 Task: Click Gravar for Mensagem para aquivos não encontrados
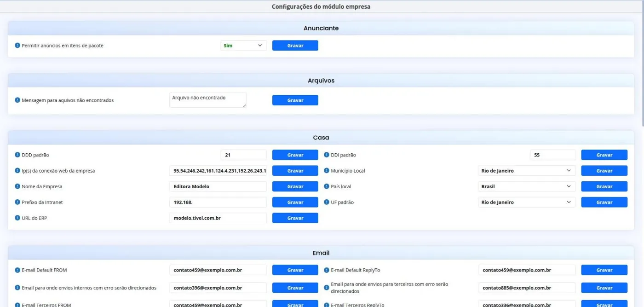[295, 100]
